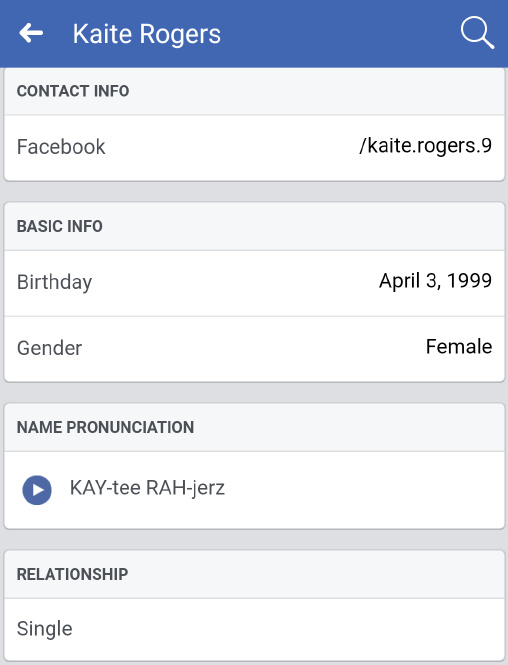Open the /kaite.rogers.9 Facebook link
This screenshot has width=508, height=665.
pyautogui.click(x=425, y=145)
